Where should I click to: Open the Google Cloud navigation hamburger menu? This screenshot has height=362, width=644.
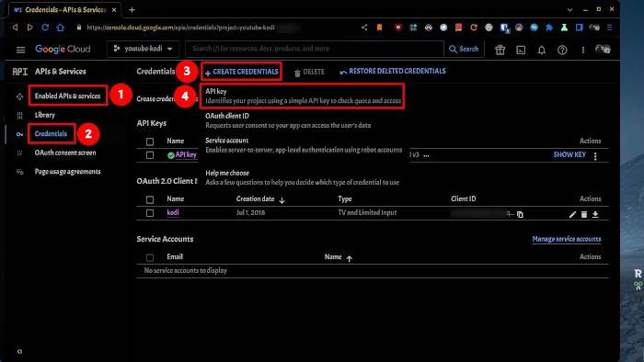(x=20, y=50)
